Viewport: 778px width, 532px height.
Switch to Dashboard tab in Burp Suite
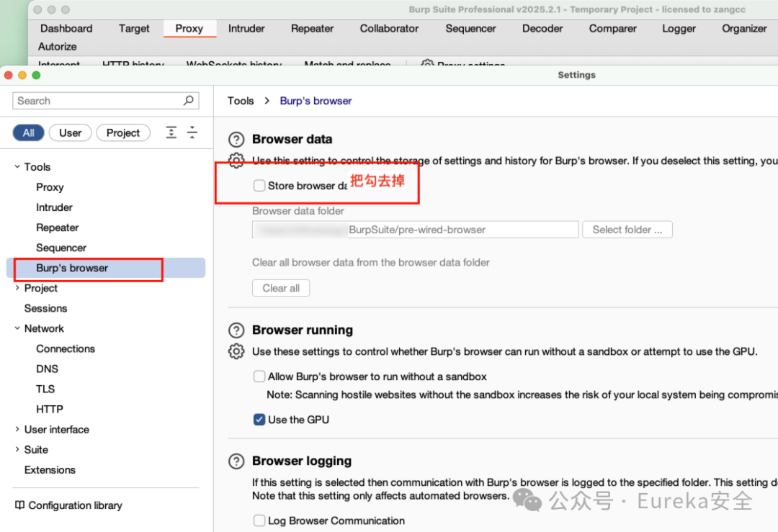pyautogui.click(x=66, y=28)
